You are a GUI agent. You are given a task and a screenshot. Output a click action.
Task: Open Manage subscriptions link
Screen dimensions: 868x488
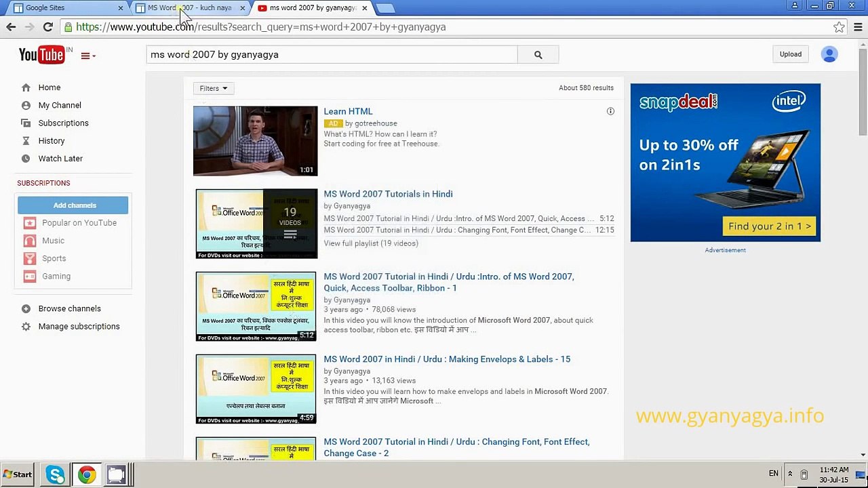click(x=79, y=326)
